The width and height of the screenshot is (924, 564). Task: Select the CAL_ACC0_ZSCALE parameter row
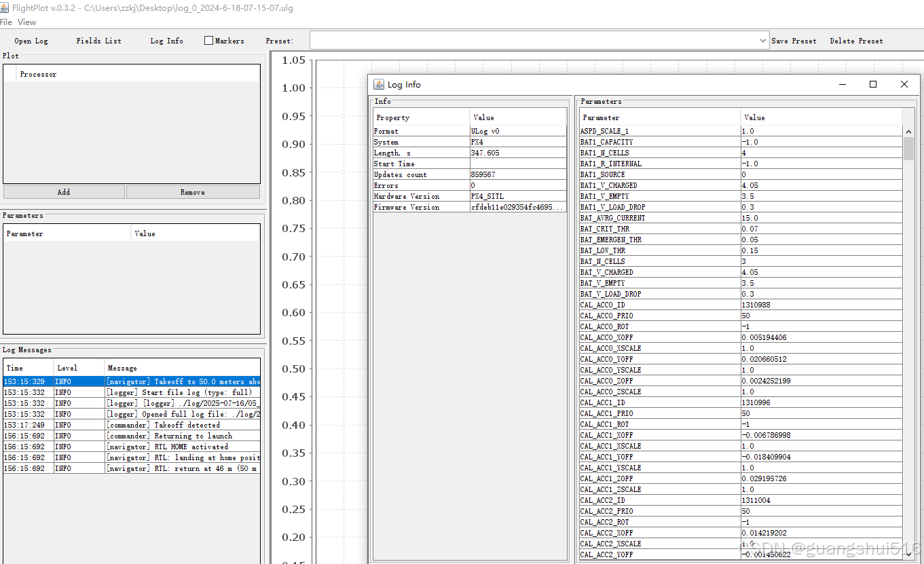coord(741,392)
